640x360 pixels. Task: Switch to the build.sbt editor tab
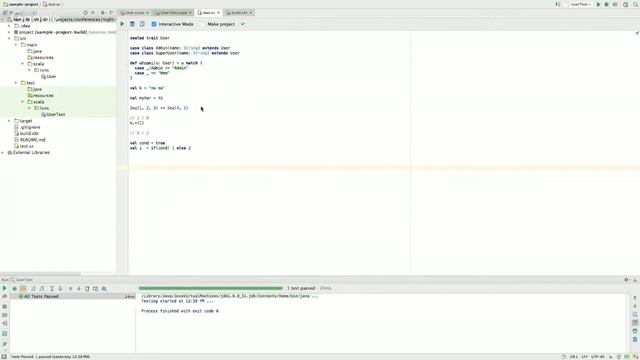pos(239,13)
